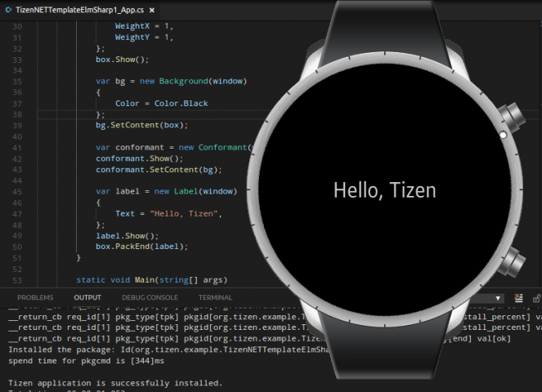The width and height of the screenshot is (542, 392).
Task: Click line number 38 in the gutter
Action: click(x=18, y=114)
